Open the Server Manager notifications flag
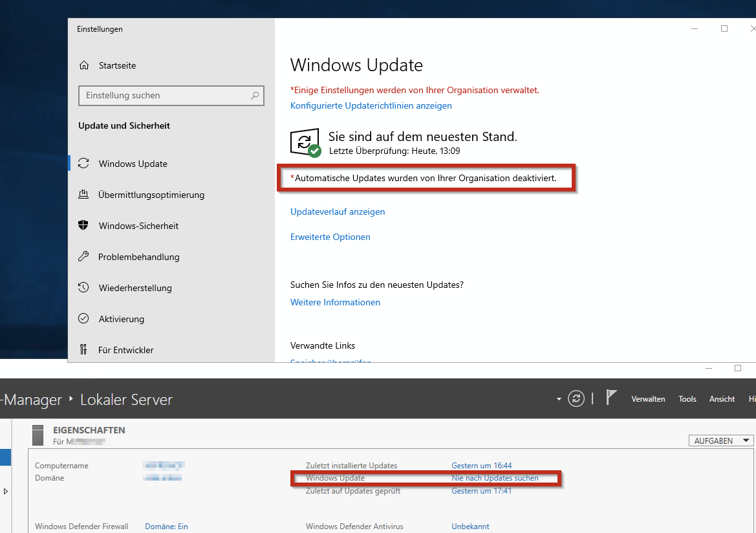756x533 pixels. coord(611,398)
